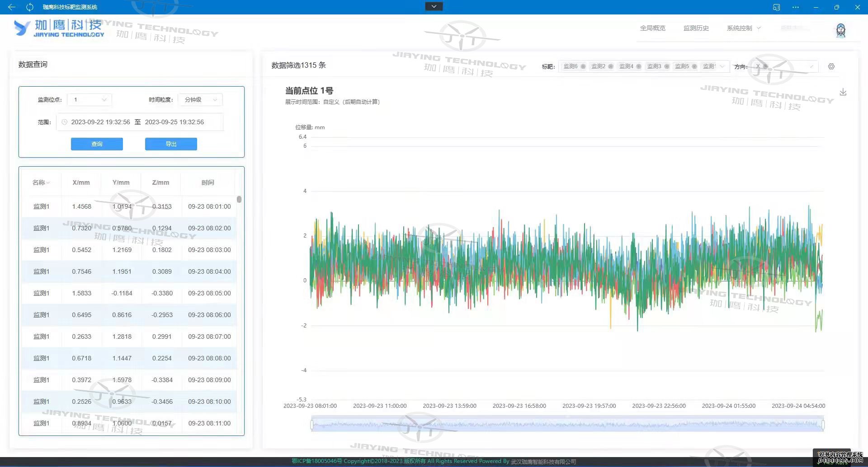Screen dimensions: 868x467
Task: Click the user avatar icon
Action: [x=840, y=30]
